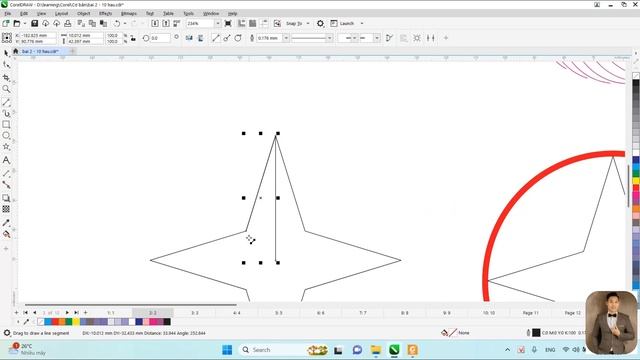Choose the Crop tool

(x=6, y=78)
